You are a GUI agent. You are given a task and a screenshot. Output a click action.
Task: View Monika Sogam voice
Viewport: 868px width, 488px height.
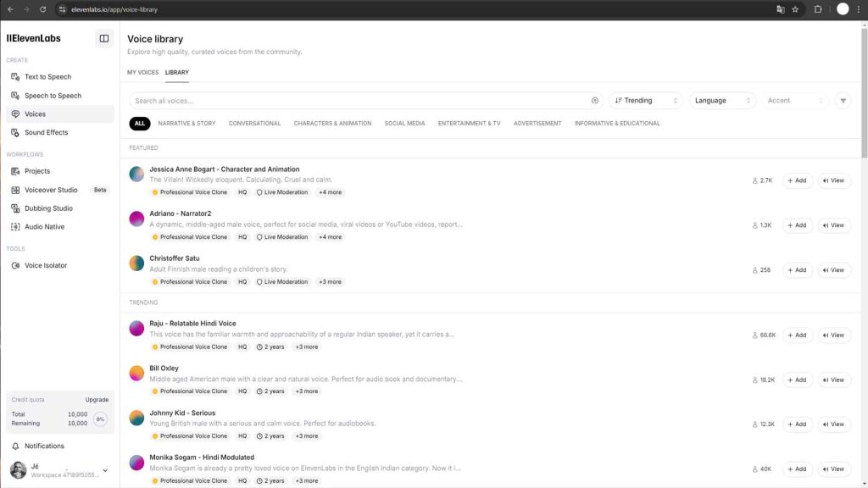tap(834, 469)
